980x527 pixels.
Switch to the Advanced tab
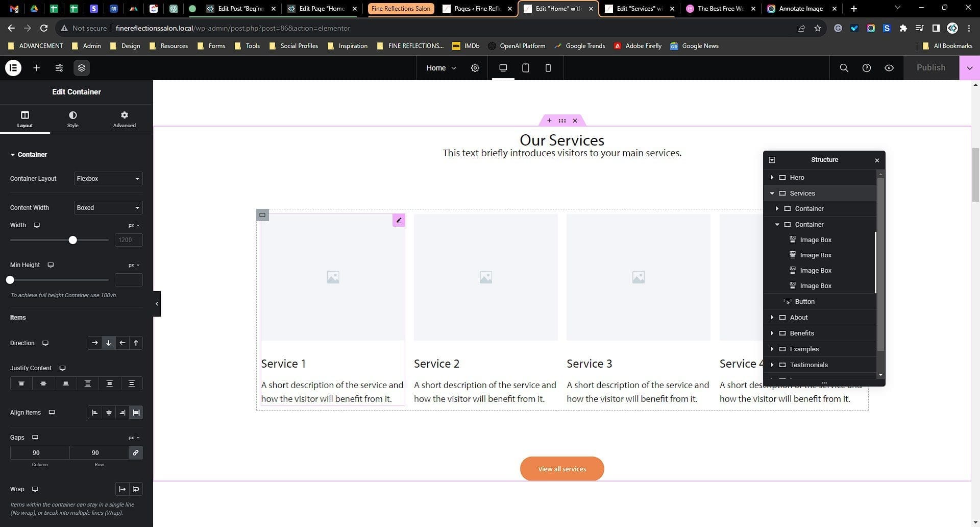click(124, 119)
